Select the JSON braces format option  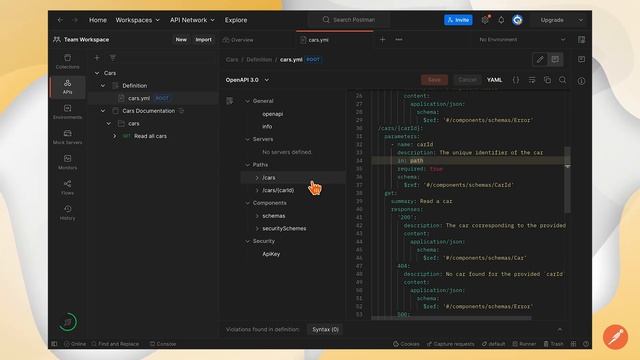pyautogui.click(x=516, y=80)
